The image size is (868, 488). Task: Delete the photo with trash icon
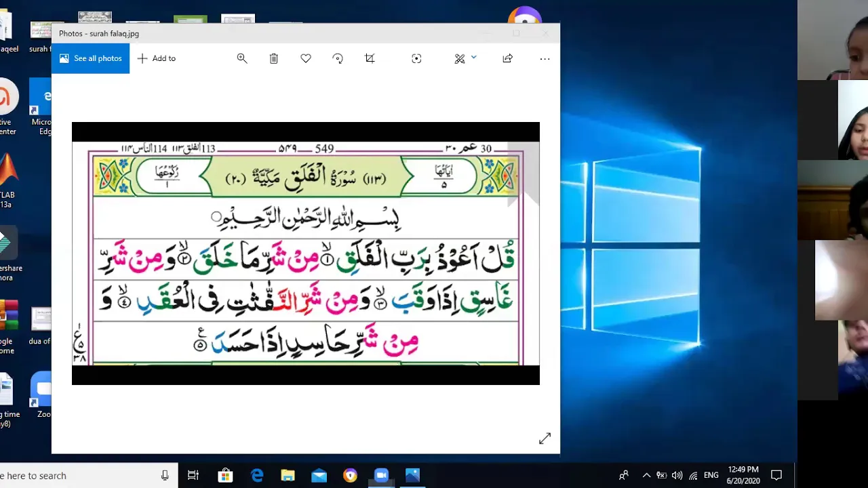274,58
